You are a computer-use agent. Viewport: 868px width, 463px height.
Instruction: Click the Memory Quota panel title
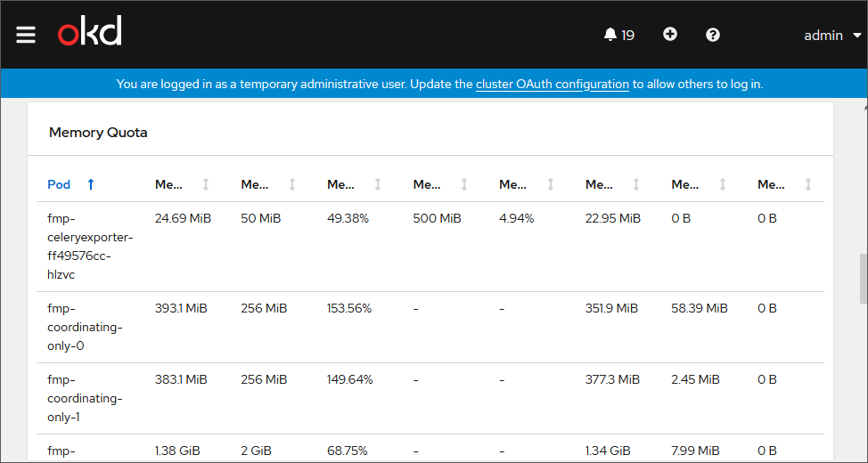coord(98,133)
